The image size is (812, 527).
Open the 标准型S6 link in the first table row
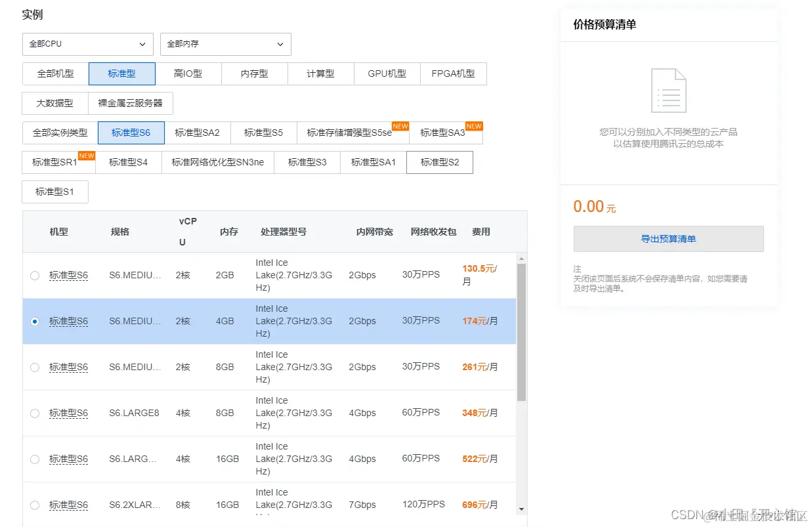point(68,276)
